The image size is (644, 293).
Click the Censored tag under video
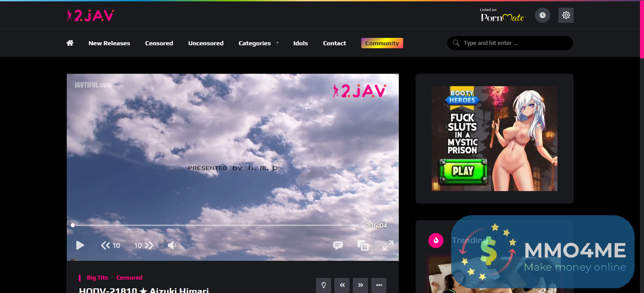129,278
